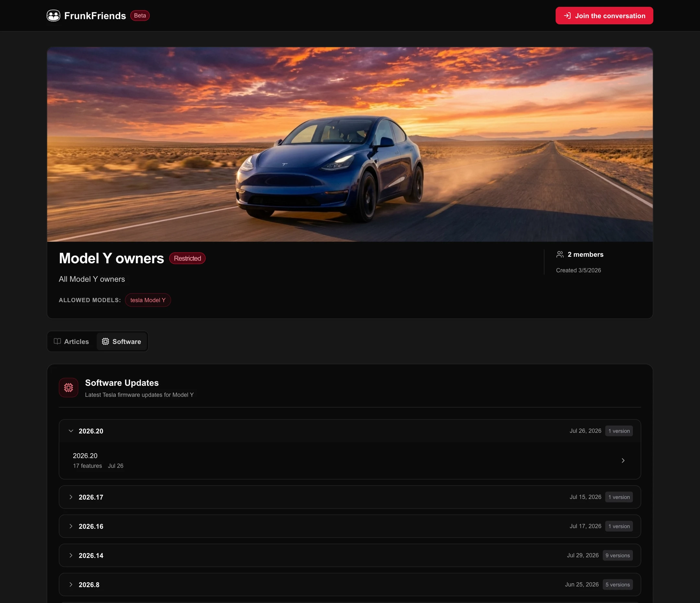
Task: Open the 2026.20 version with 17 features
Action: point(350,460)
